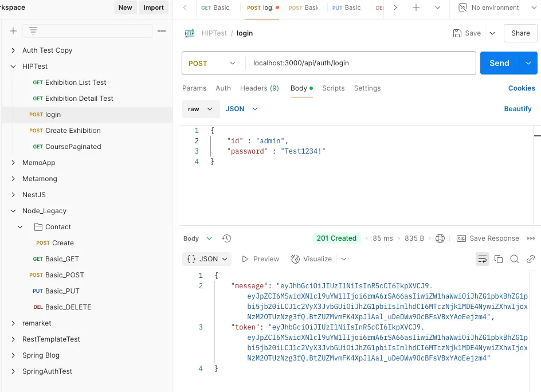Image resolution: width=541 pixels, height=392 pixels.
Task: Expand the MemoApp collection
Action: pyautogui.click(x=14, y=163)
